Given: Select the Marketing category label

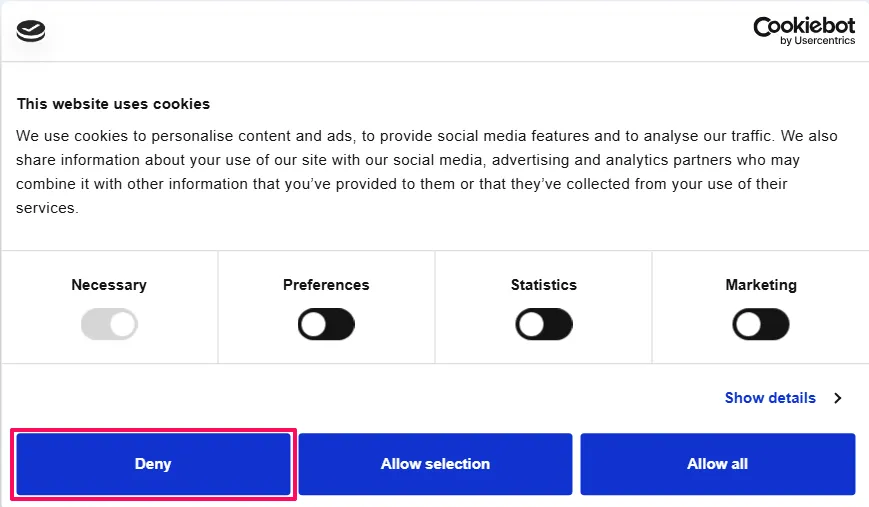Looking at the screenshot, I should [761, 285].
